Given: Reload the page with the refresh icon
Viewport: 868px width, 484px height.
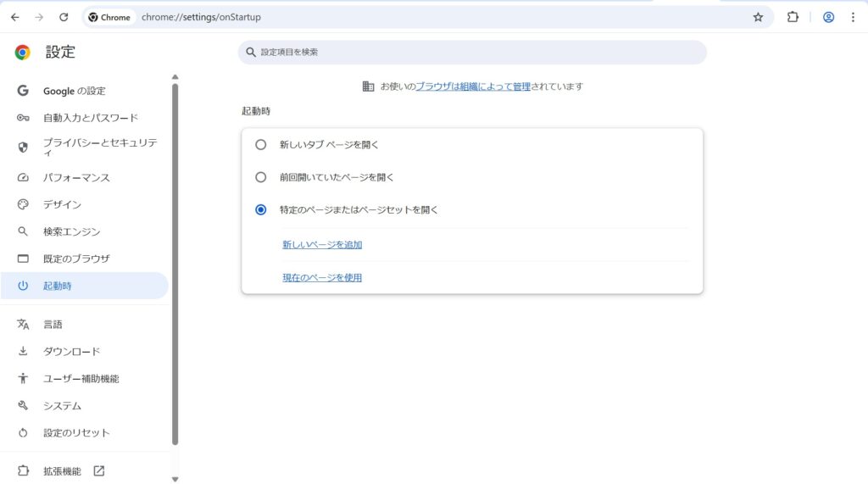Looking at the screenshot, I should 64,17.
